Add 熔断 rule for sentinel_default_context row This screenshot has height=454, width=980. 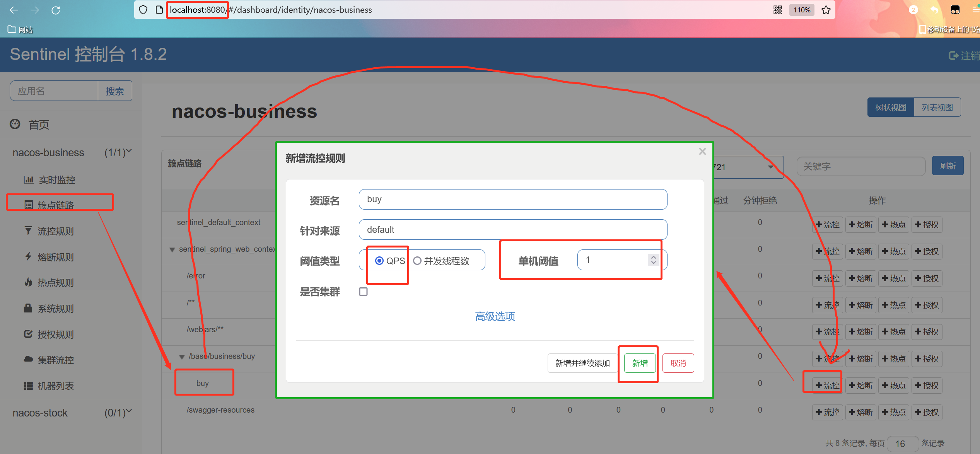click(860, 224)
